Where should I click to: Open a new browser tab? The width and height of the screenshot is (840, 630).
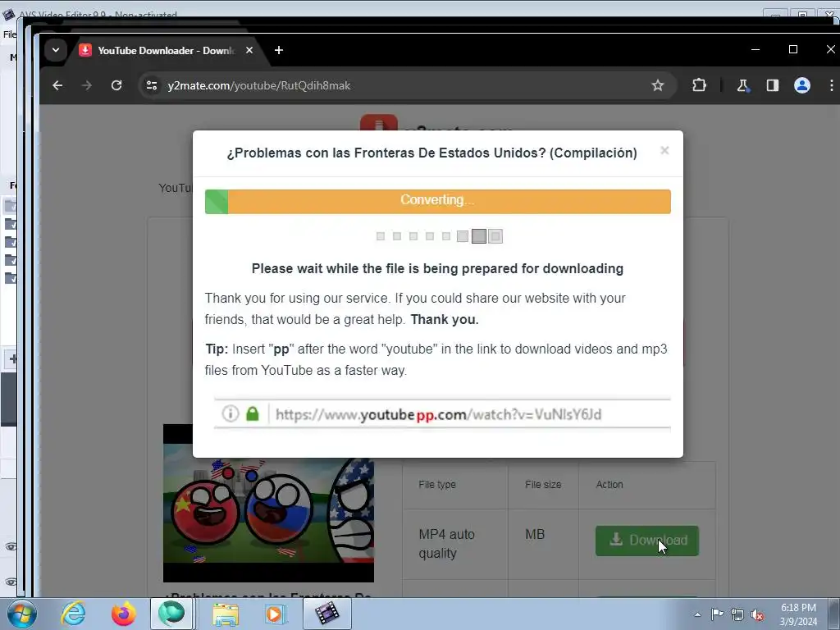[279, 50]
